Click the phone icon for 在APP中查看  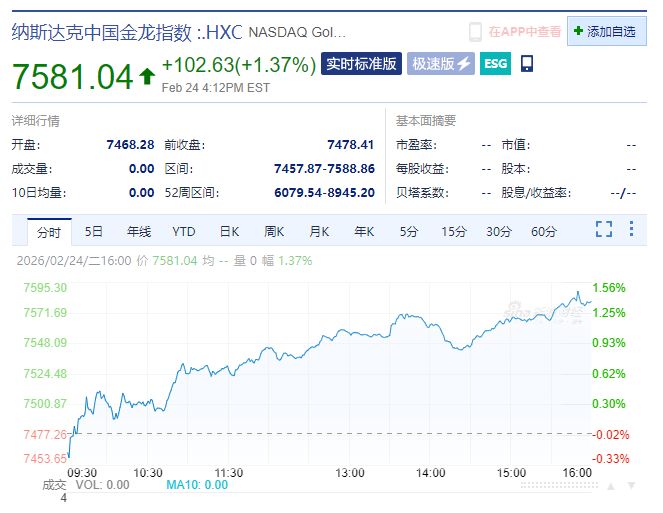[476, 32]
